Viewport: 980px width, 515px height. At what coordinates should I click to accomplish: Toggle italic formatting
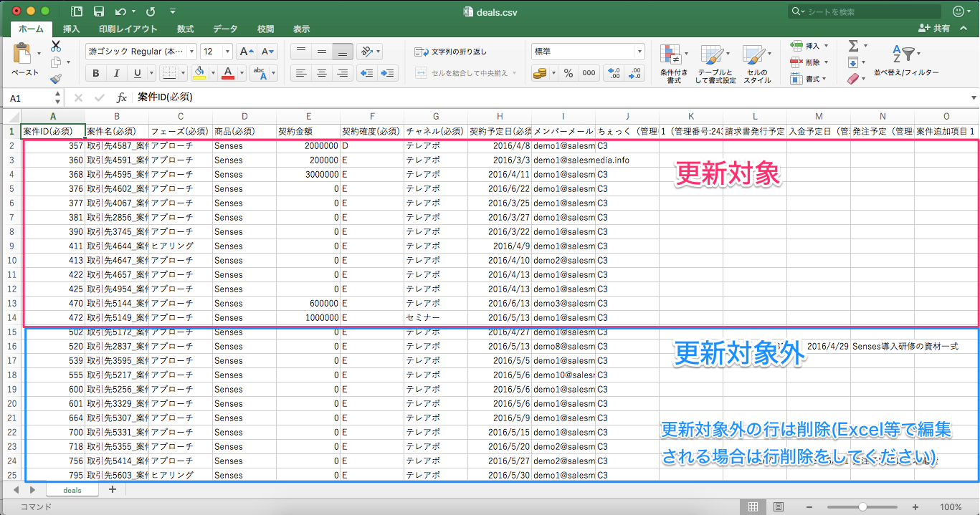[x=115, y=73]
